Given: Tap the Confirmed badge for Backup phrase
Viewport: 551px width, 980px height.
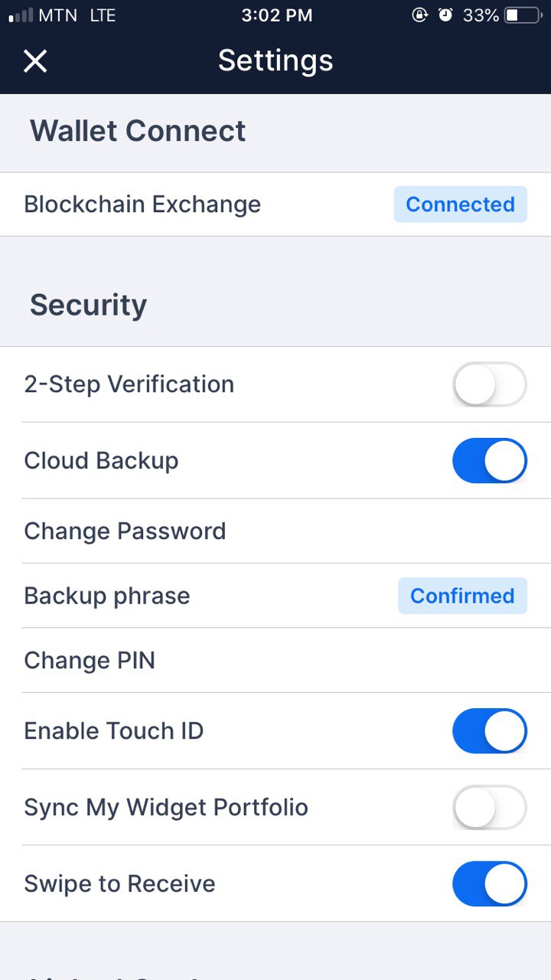Looking at the screenshot, I should [x=462, y=596].
